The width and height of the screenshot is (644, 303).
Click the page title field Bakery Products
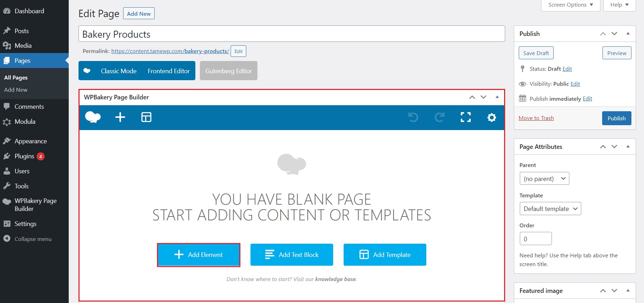pos(292,34)
